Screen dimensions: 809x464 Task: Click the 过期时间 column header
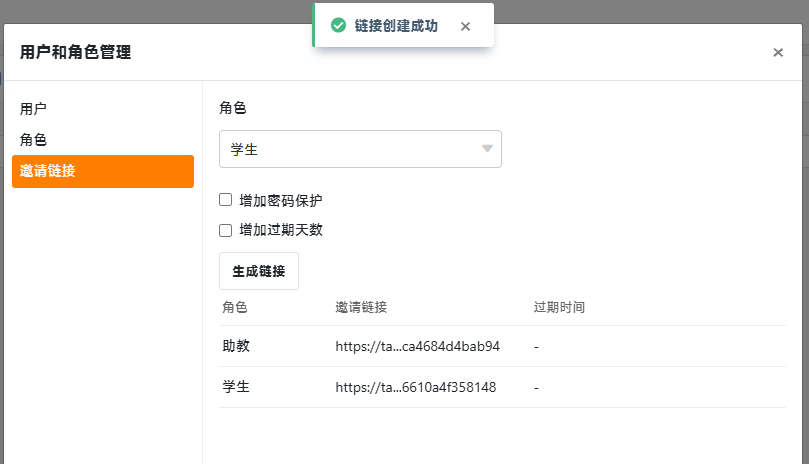(x=559, y=308)
